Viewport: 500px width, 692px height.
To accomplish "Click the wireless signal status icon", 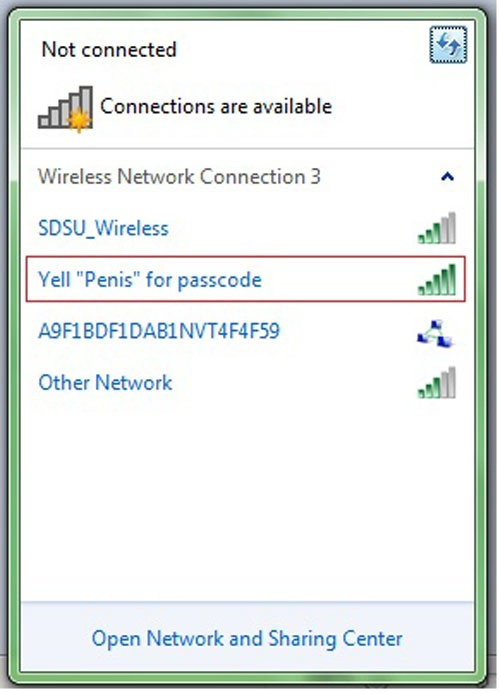I will [x=65, y=109].
